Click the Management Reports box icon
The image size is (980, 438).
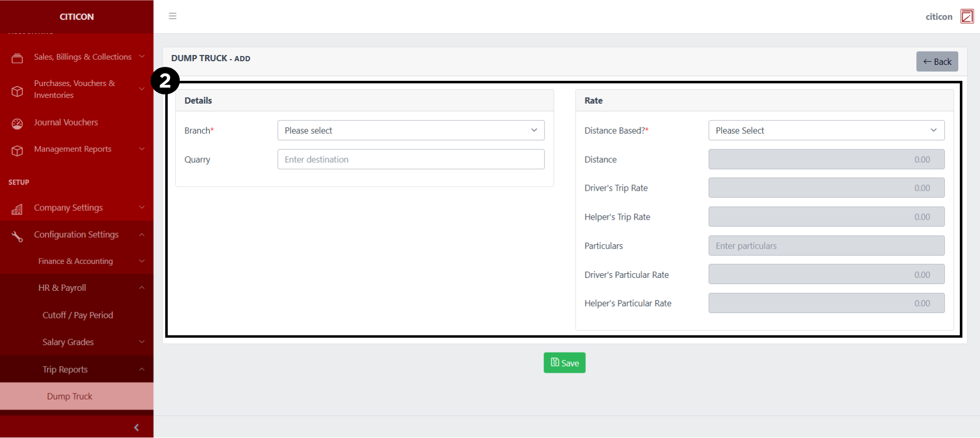click(17, 150)
